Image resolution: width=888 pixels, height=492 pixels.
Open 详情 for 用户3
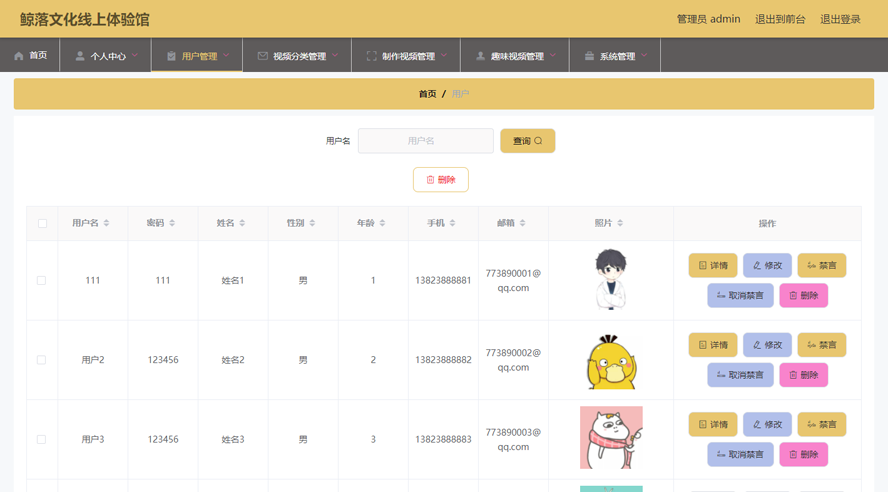[x=713, y=425]
